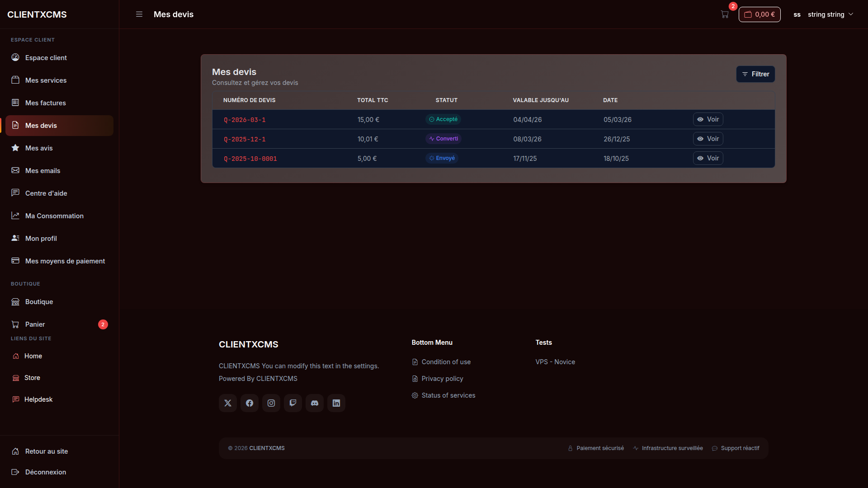This screenshot has width=868, height=488.
Task: View quote Q-2025-10-0001 with Voir
Action: [x=708, y=158]
